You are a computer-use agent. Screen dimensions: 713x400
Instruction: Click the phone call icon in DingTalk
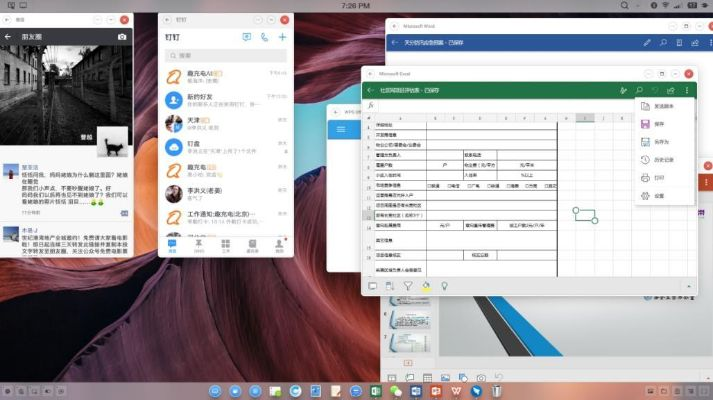pyautogui.click(x=265, y=37)
